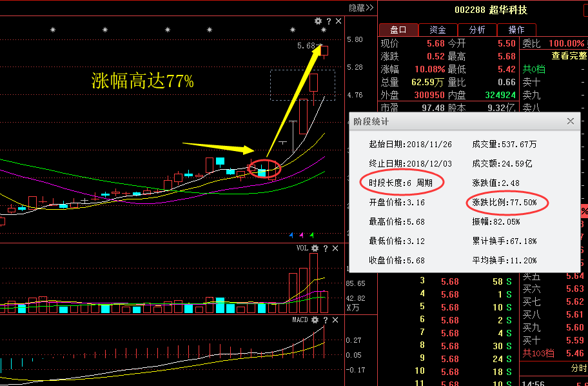Hide the VOL indicator using its X toggle
The height and width of the screenshot is (386, 588).
(x=335, y=248)
